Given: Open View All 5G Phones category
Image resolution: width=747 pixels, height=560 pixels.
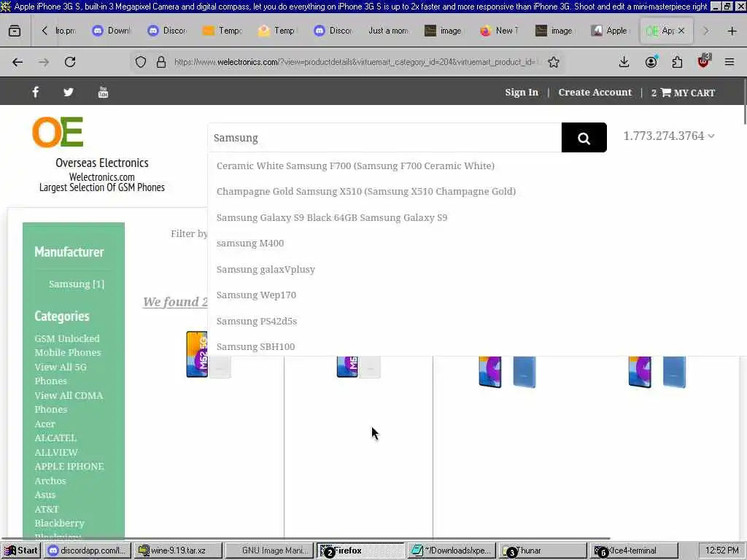Looking at the screenshot, I should [61, 374].
